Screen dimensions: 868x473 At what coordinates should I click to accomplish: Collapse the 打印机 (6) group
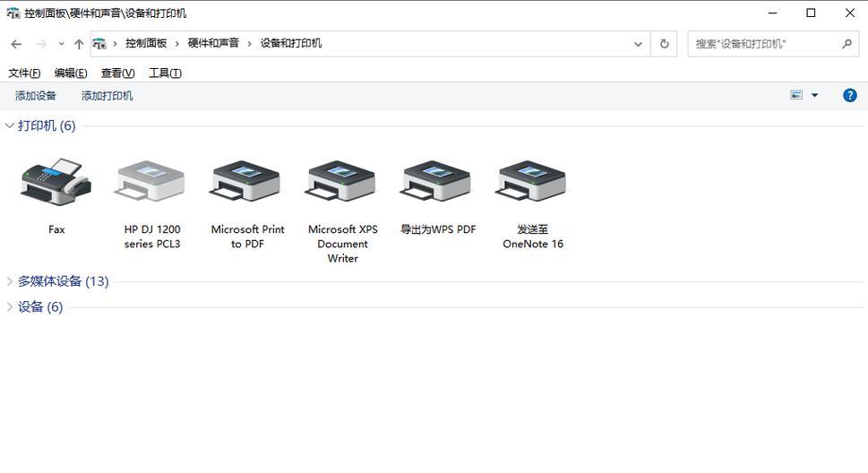click(10, 125)
